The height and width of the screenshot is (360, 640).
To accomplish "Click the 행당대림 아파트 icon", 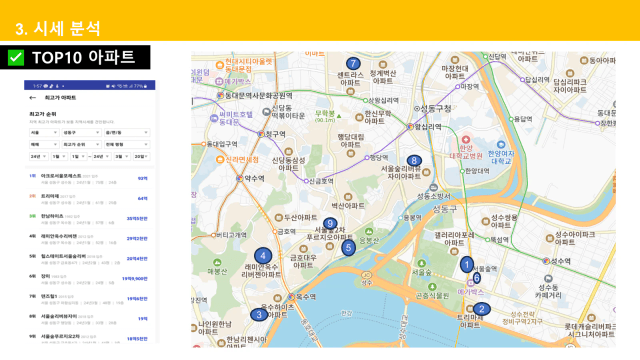I will pos(350,153).
